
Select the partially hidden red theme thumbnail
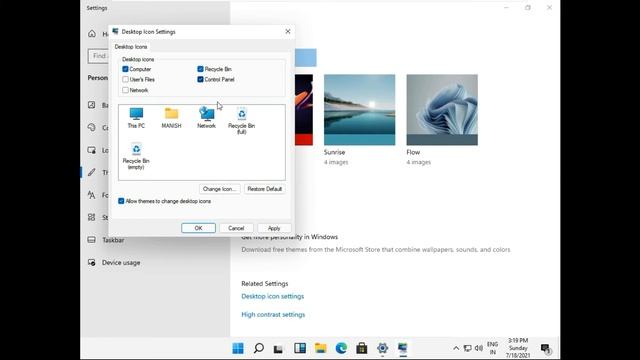304,110
